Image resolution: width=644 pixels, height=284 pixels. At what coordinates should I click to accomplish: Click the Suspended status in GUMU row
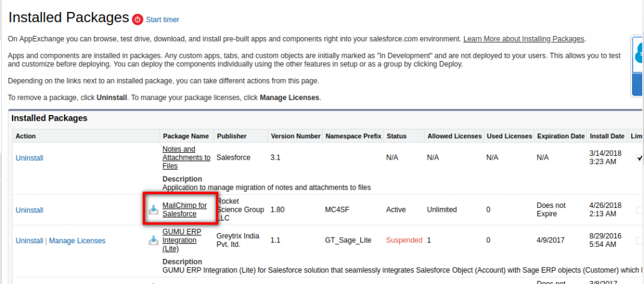(404, 240)
